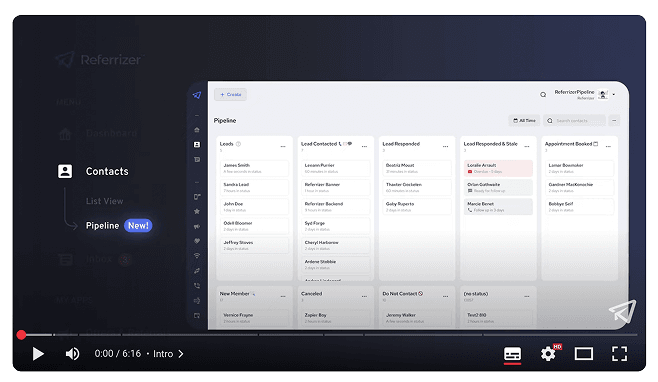Viewport: 658px width, 382px height.
Task: Open the Leads column options menu
Action: (283, 147)
